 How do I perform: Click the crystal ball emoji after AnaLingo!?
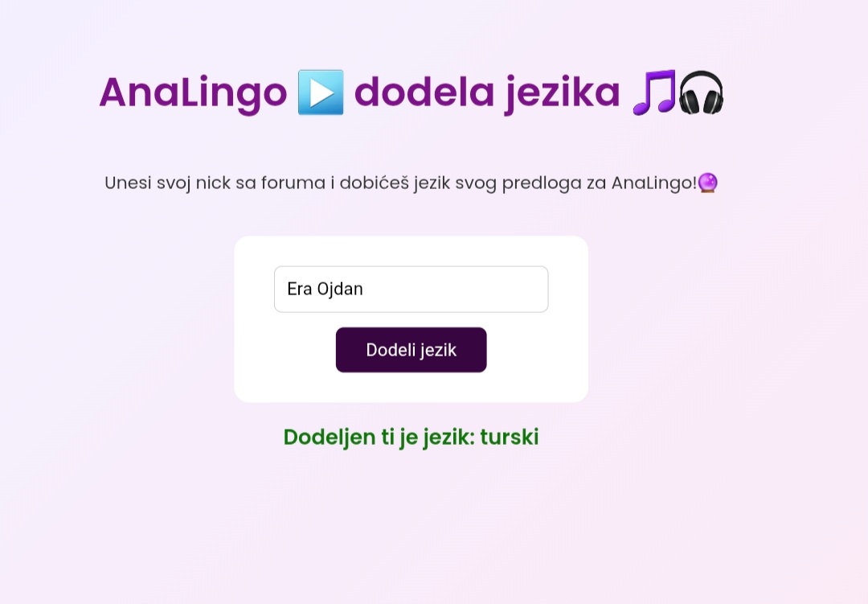coord(707,183)
